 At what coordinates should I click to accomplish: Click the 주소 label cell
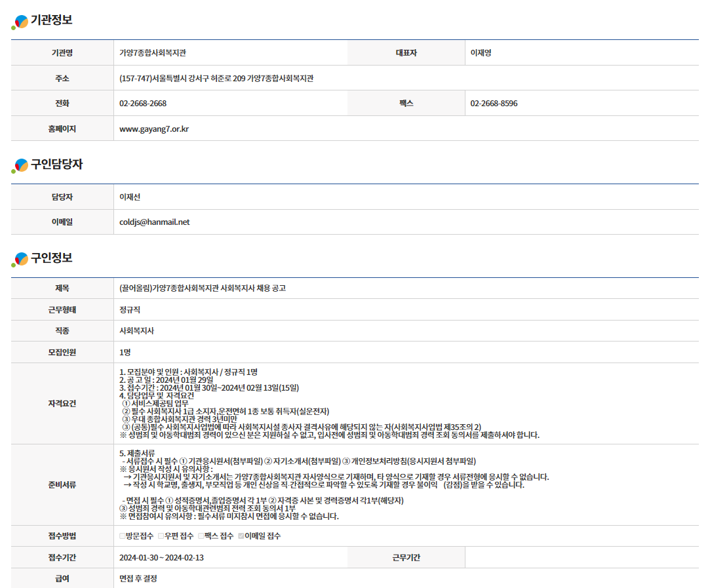pos(62,78)
